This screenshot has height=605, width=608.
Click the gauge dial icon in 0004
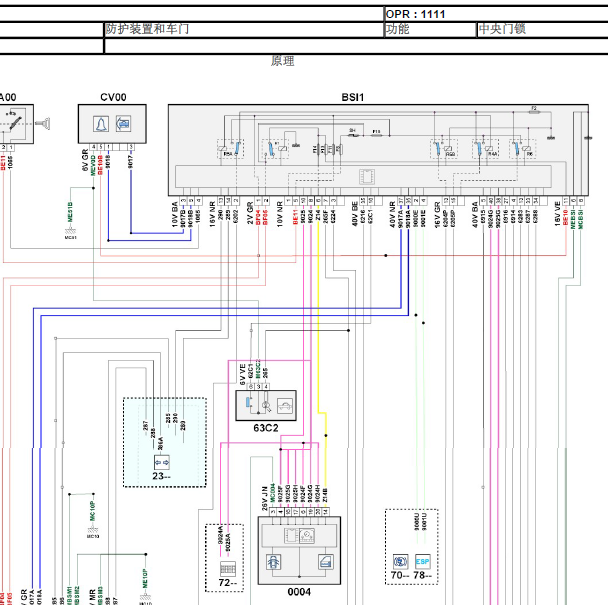pyautogui.click(x=306, y=536)
